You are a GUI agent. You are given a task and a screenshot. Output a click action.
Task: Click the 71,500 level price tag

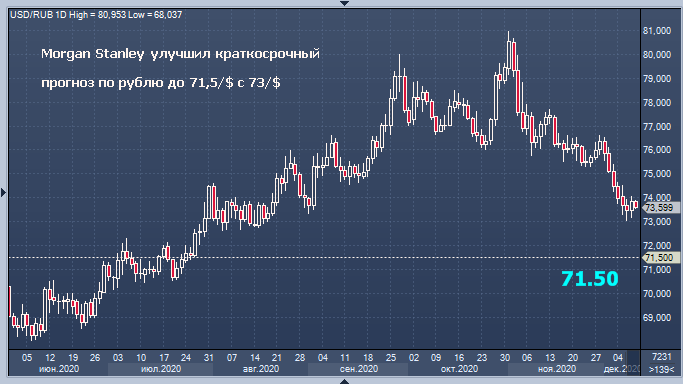pos(660,258)
